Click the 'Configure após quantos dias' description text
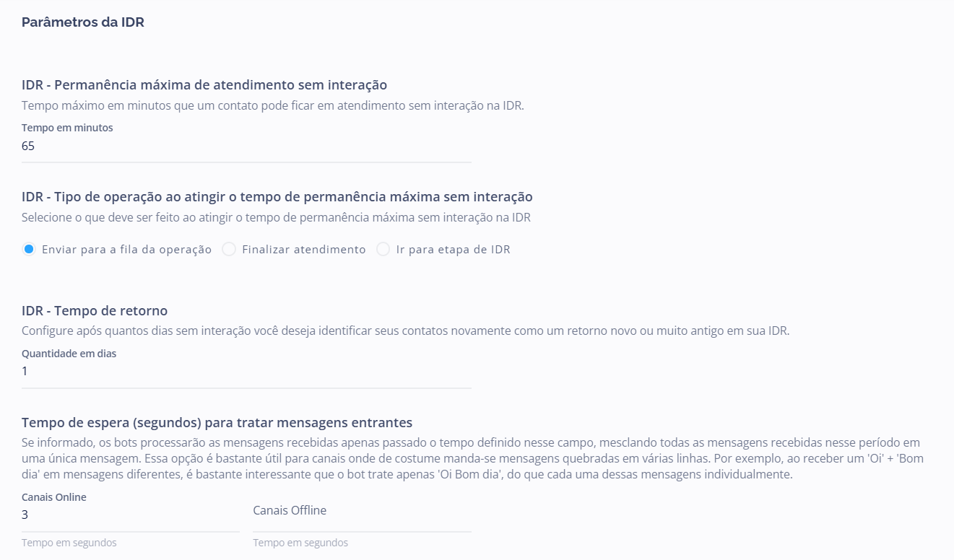954x560 pixels. pos(405,331)
